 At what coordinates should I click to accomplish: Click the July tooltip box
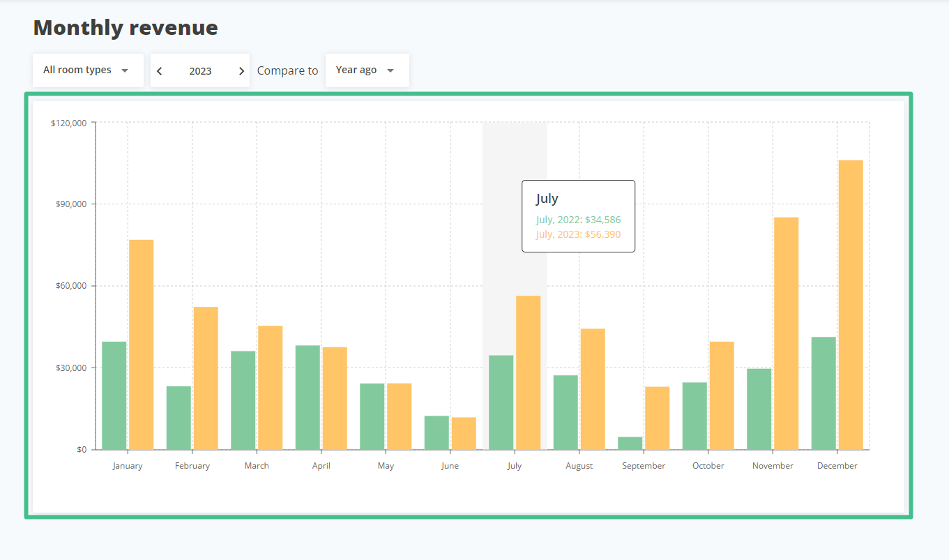(578, 216)
